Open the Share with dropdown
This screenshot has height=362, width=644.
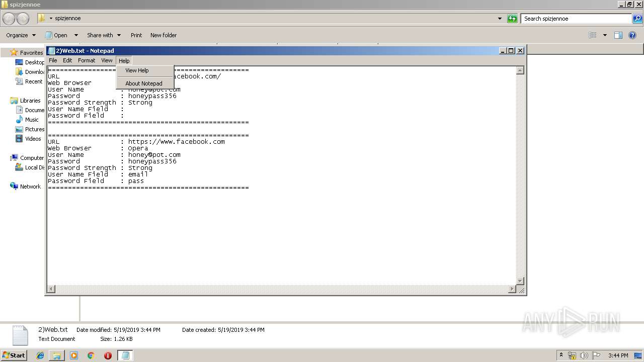[x=104, y=35]
